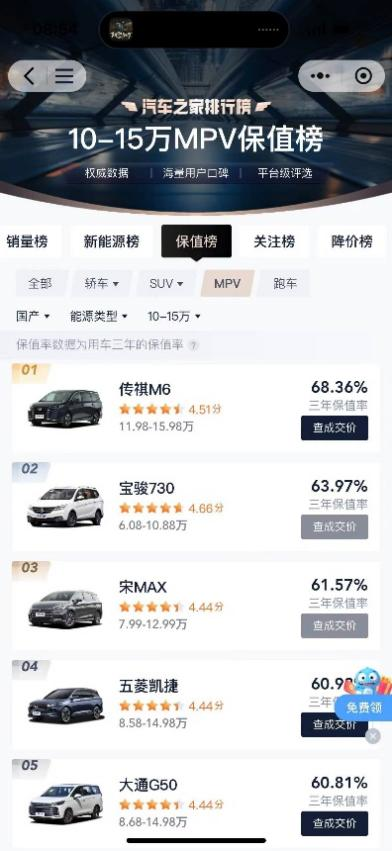Switch to the 销量榜 tab

pos(27,242)
